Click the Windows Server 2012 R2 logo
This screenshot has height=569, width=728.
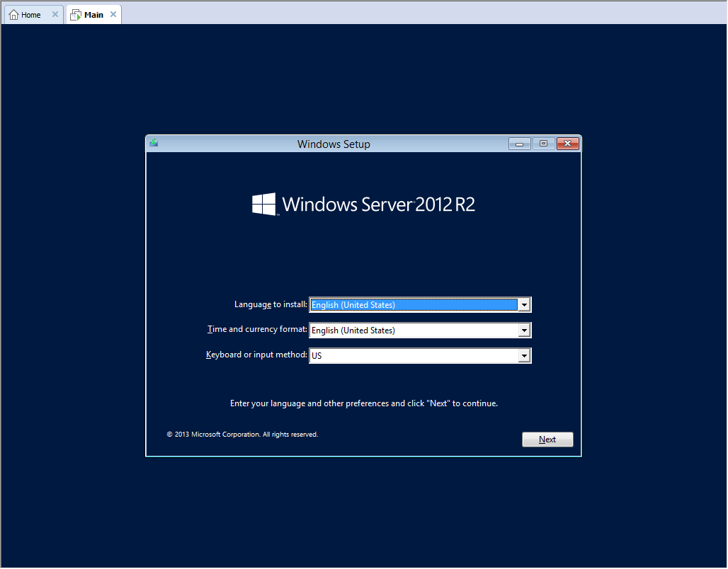tap(363, 205)
